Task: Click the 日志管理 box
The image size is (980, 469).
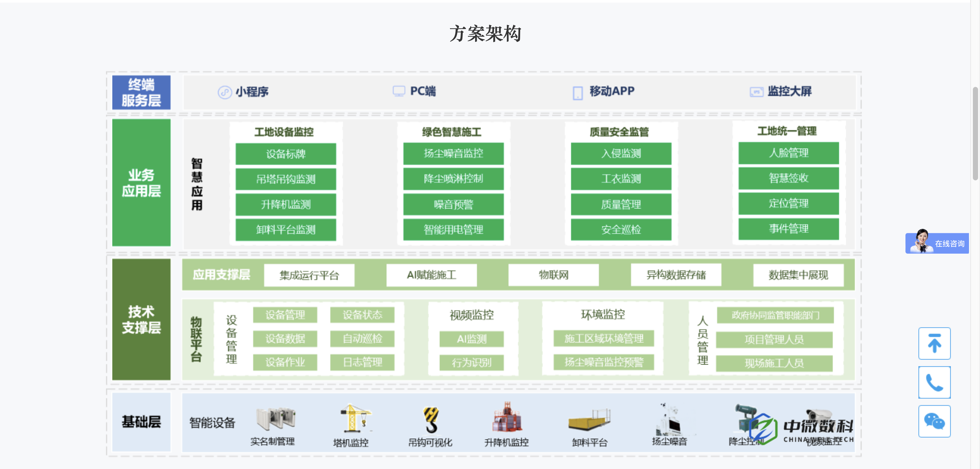Action: [362, 362]
